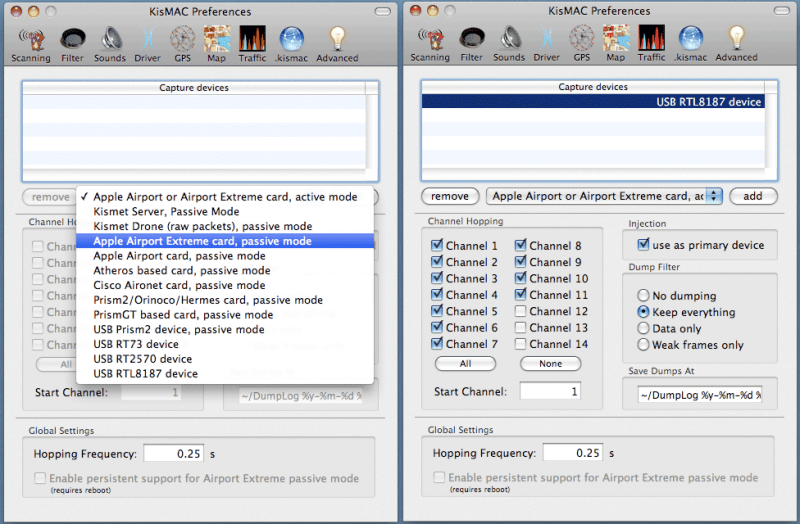Uncheck Channel 8 in right window
Viewport: 800px width, 524px height.
[x=520, y=245]
